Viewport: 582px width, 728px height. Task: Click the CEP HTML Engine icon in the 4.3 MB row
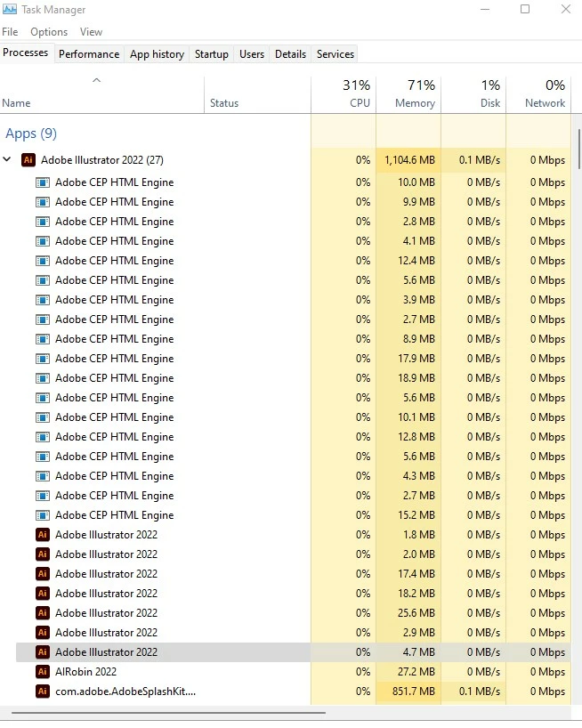point(43,476)
